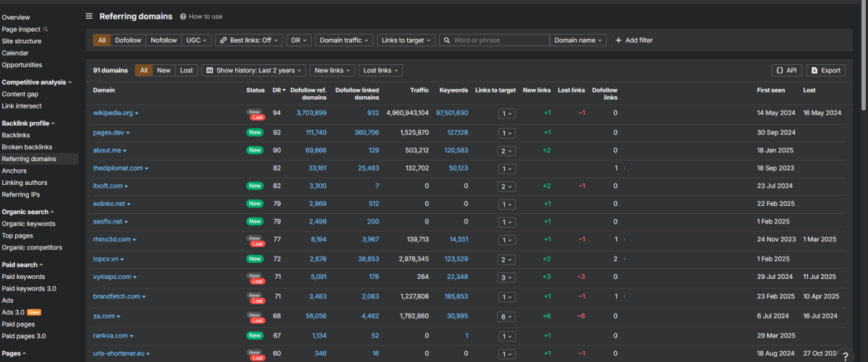Select the Dofollow filter toggle
Screen dimensions: 868x362
(129, 40)
